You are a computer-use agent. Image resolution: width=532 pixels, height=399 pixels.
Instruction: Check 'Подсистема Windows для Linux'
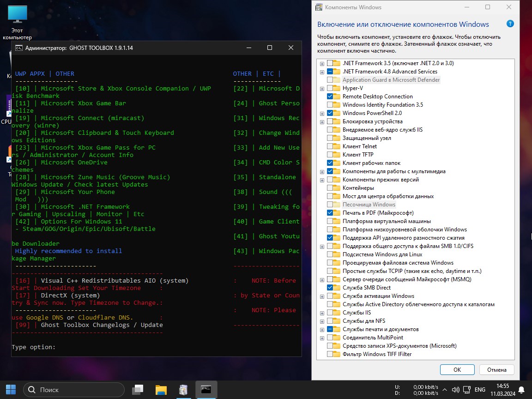pyautogui.click(x=330, y=254)
